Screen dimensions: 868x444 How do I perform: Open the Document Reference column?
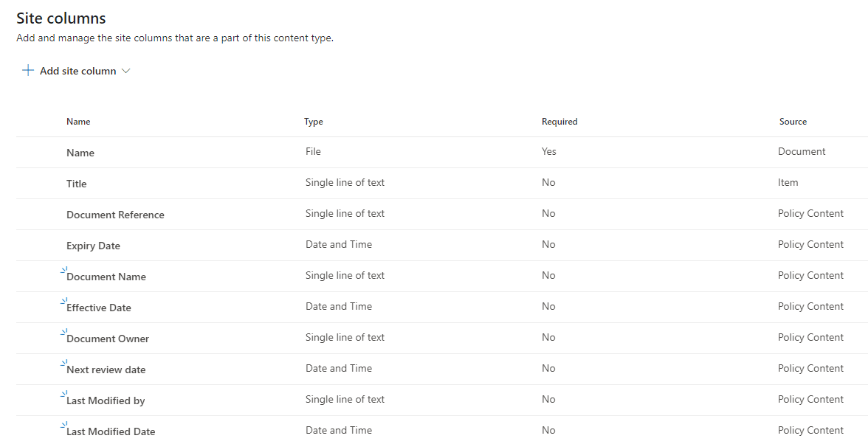115,215
